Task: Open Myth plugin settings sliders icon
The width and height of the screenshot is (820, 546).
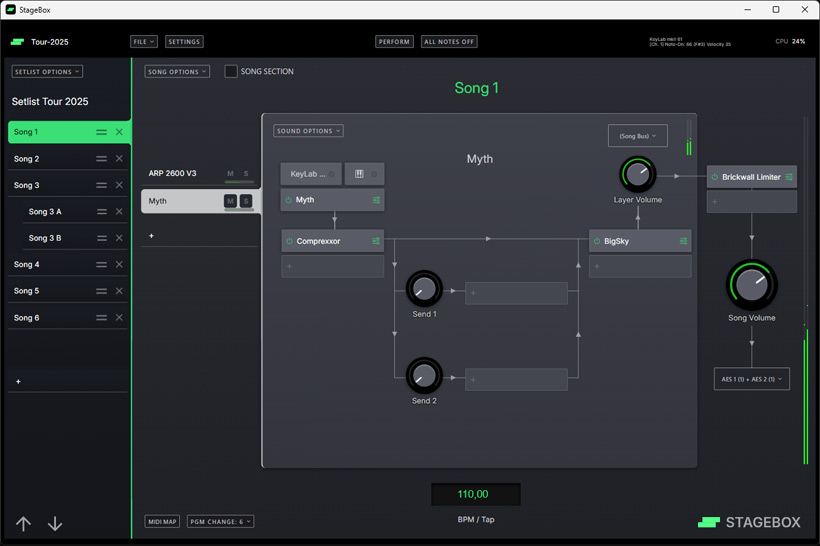Action: (376, 200)
